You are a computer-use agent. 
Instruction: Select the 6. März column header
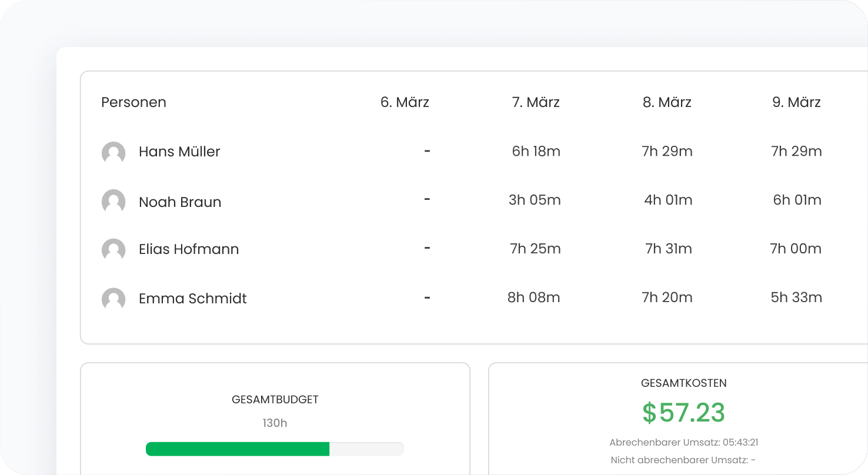coord(405,102)
